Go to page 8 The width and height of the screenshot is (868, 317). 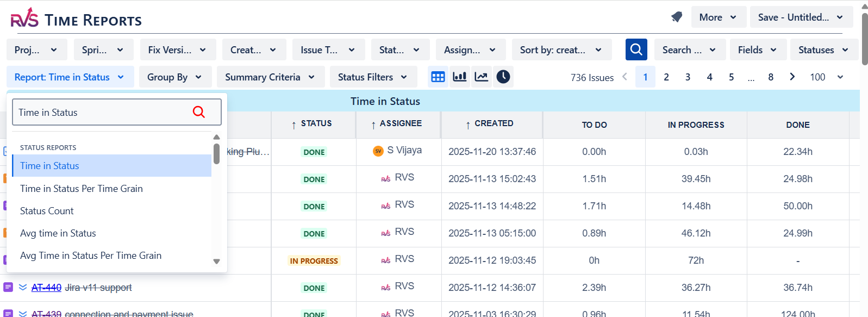[771, 77]
